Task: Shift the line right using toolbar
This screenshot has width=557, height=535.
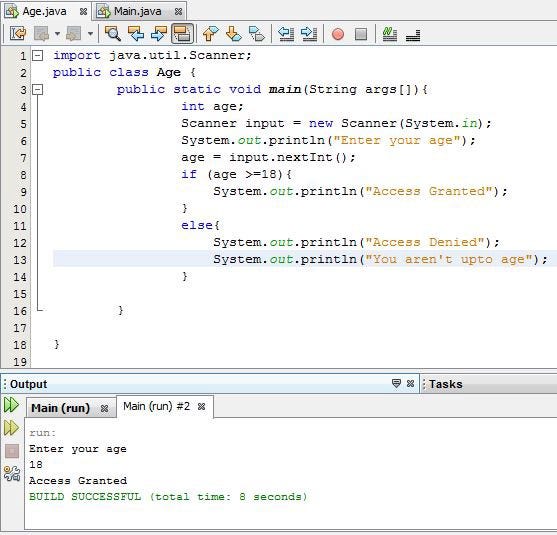Action: (x=309, y=34)
